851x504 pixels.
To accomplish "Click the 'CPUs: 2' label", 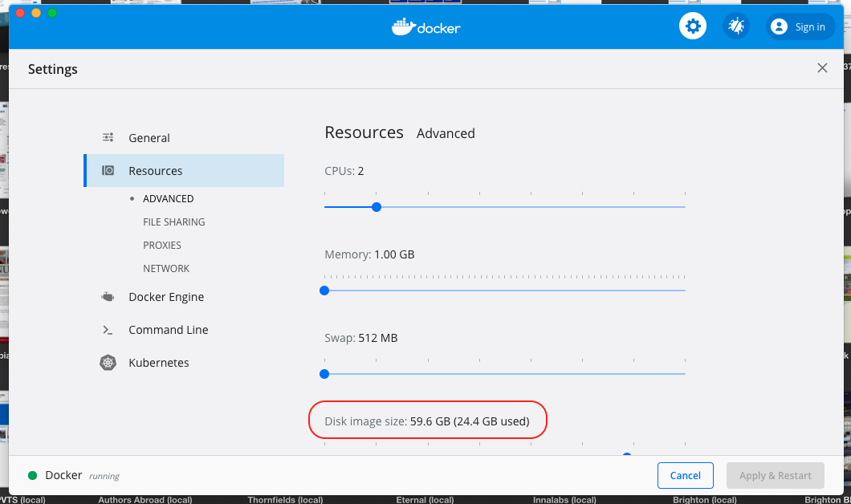I will coord(344,171).
